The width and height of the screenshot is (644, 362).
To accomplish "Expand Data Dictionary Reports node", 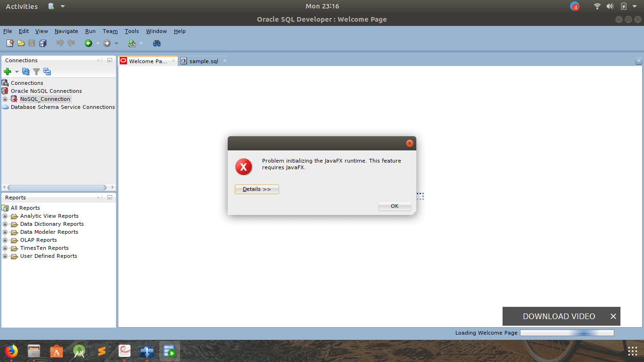I will coord(5,224).
